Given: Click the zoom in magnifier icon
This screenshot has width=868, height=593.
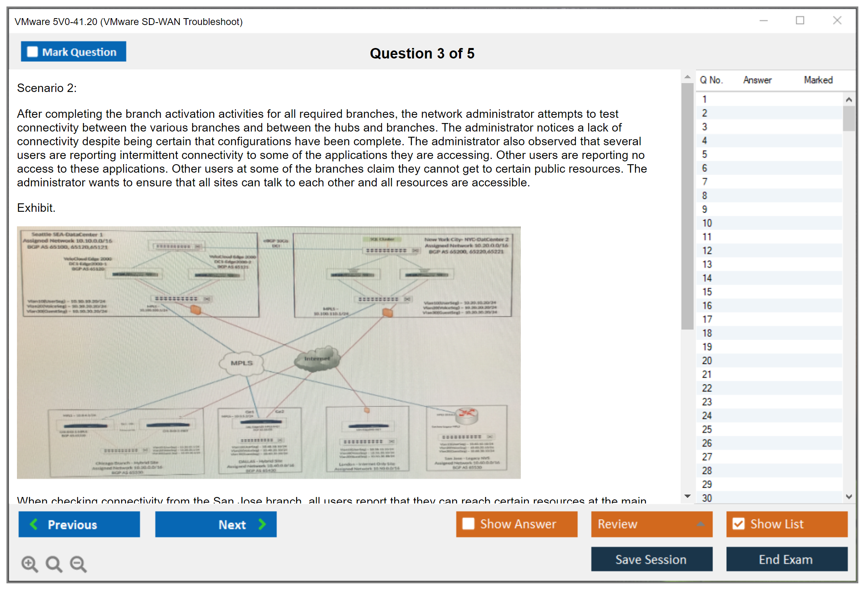Looking at the screenshot, I should [29, 564].
